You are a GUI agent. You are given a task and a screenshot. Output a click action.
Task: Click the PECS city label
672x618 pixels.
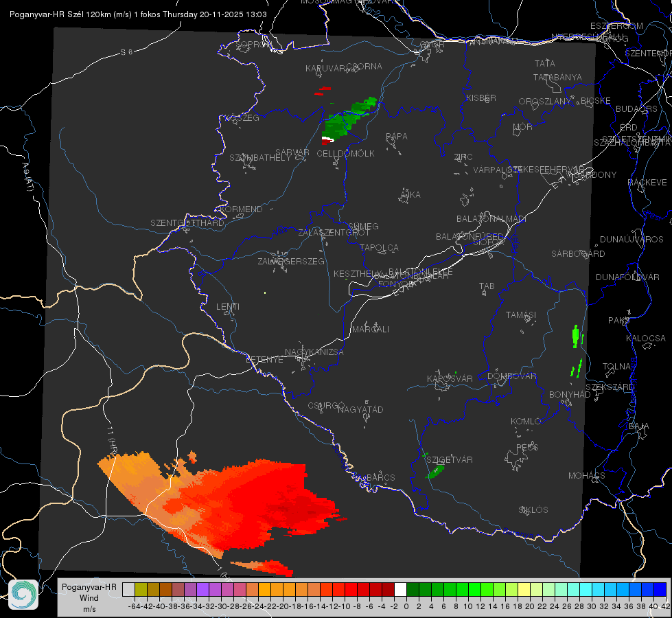[527, 447]
